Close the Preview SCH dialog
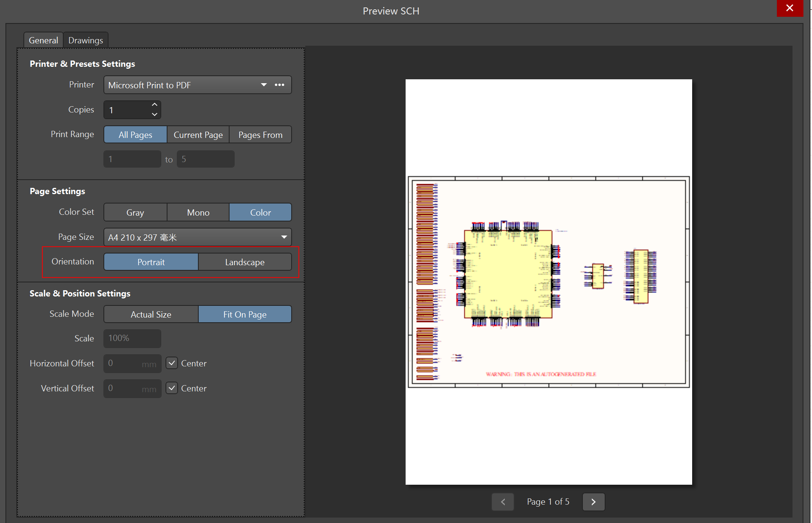Viewport: 812px width, 523px height. coord(789,8)
